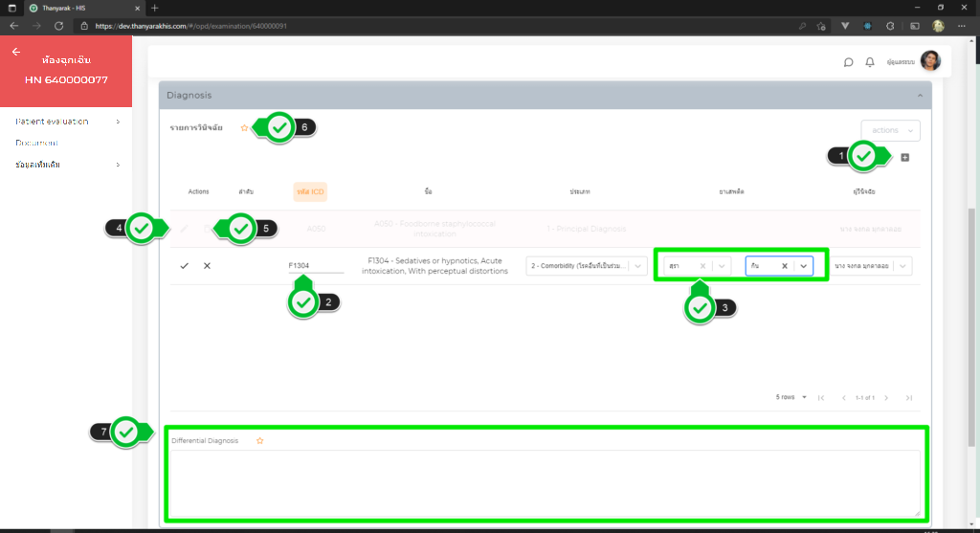Open the actions dropdown
The image size is (980, 533).
(x=890, y=130)
